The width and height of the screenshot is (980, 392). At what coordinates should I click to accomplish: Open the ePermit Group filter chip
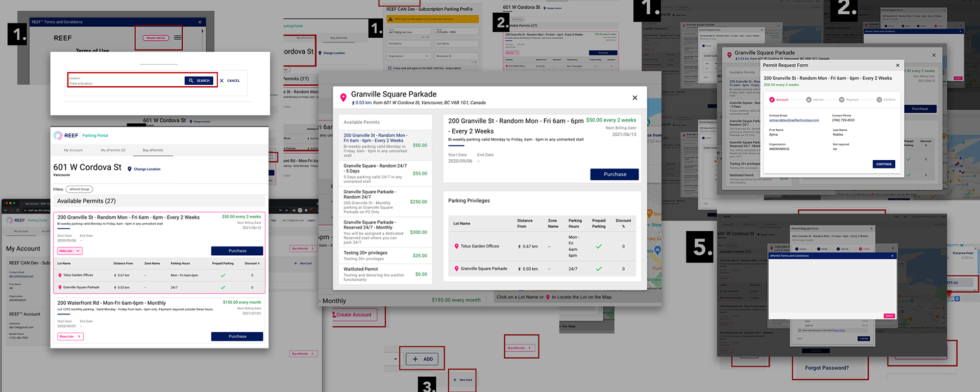[x=79, y=189]
